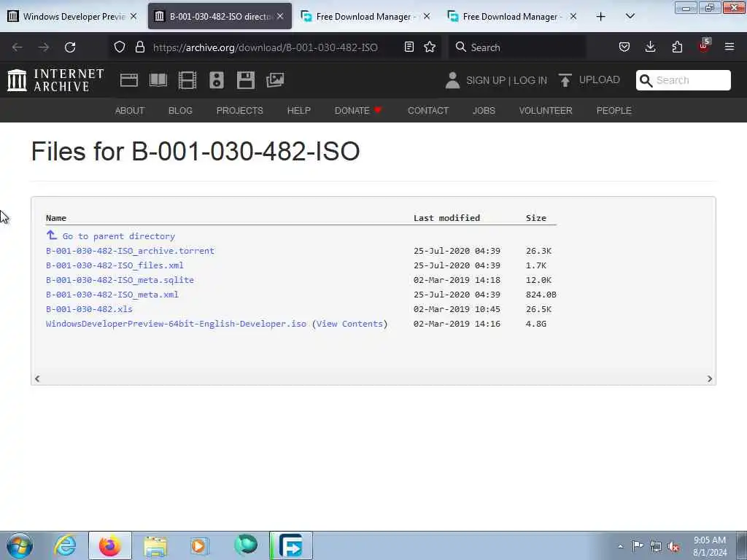List all tabs dropdown chevron
This screenshot has height=560, width=747.
coord(630,17)
